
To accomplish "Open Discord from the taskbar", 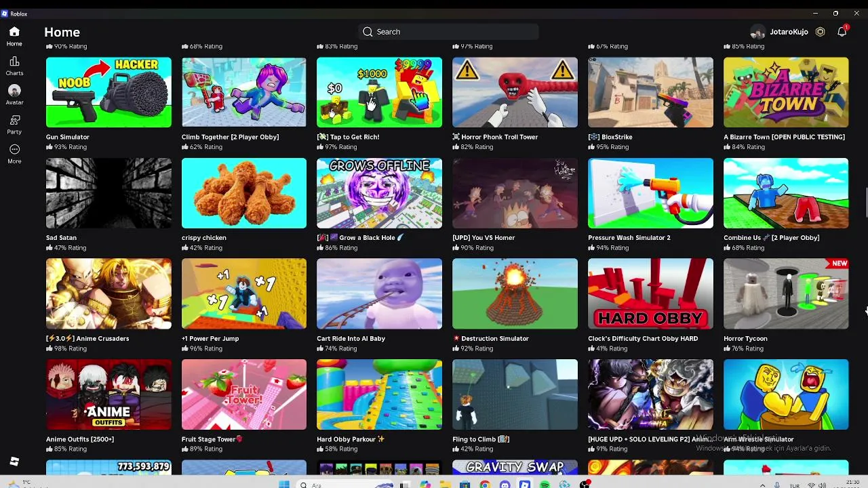I will (x=505, y=485).
